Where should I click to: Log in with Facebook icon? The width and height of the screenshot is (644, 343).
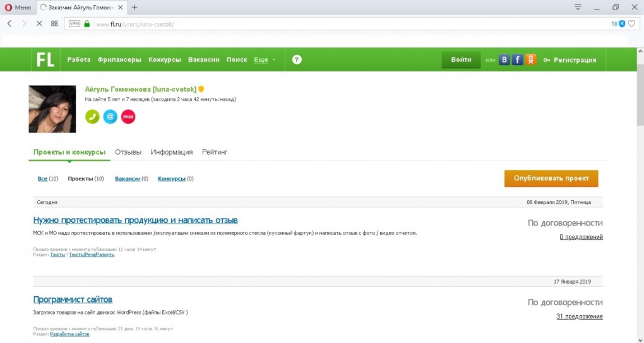click(517, 60)
